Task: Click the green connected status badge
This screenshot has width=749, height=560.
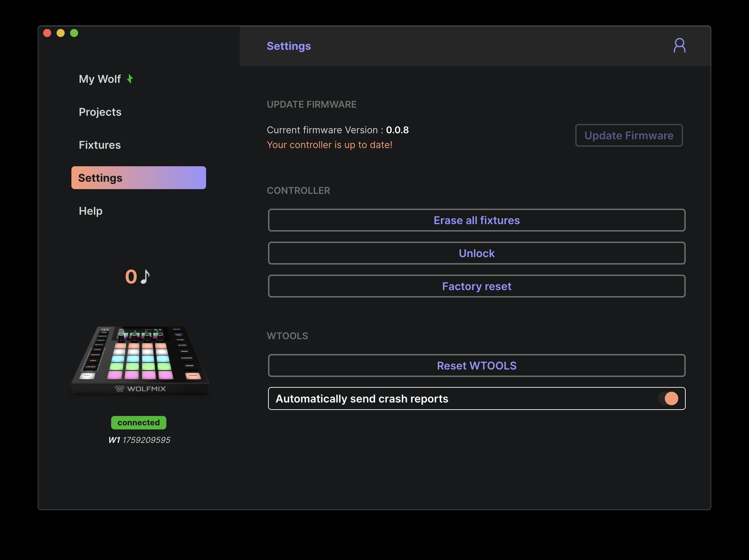Action: pyautogui.click(x=138, y=422)
